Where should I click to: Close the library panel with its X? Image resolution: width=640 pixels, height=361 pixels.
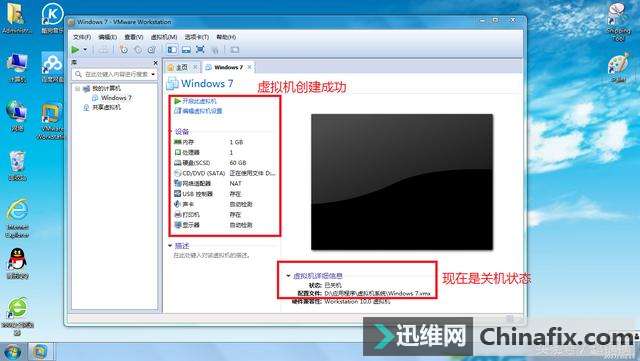pos(155,63)
